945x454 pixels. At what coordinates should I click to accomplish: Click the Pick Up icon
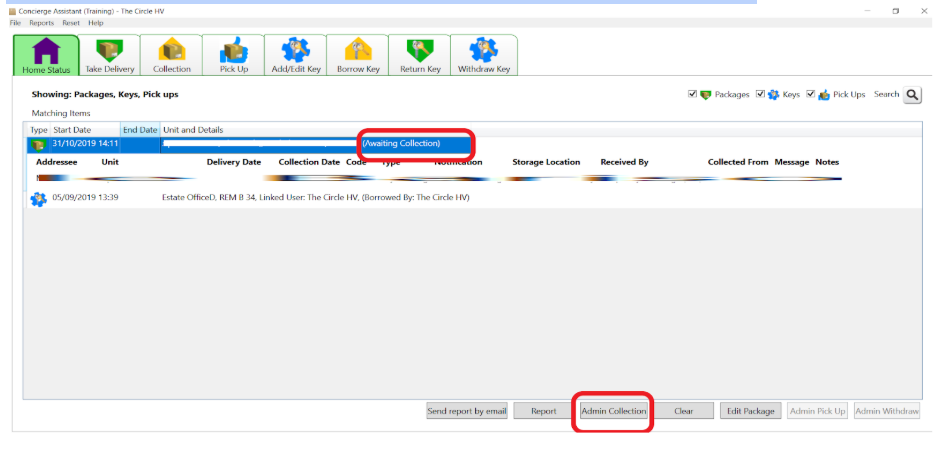click(x=233, y=55)
